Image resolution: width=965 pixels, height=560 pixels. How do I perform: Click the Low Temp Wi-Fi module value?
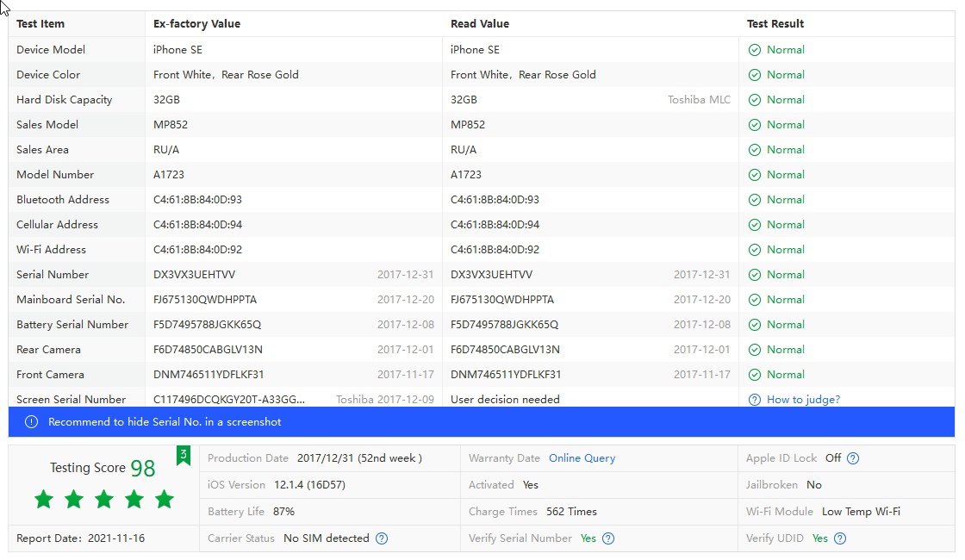tap(861, 512)
